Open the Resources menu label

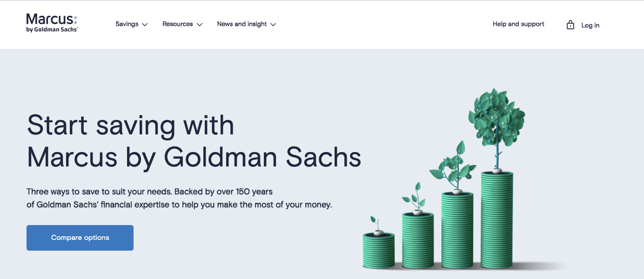point(177,24)
